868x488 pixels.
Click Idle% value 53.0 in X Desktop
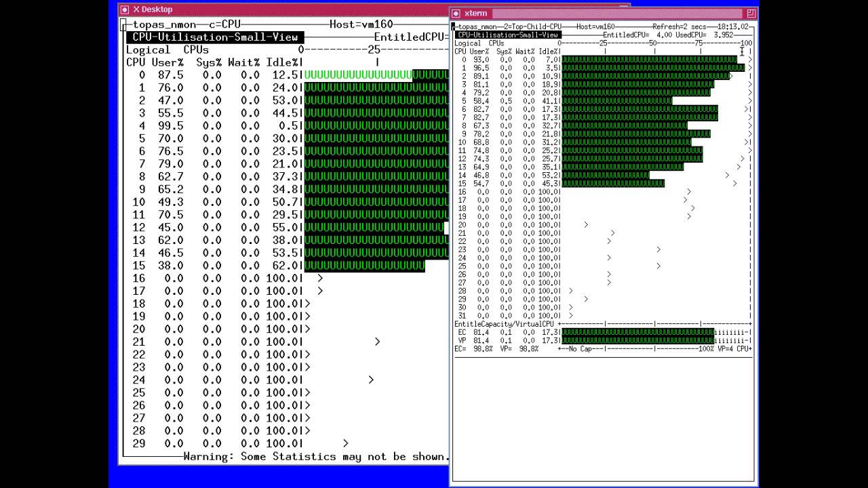[x=286, y=100]
